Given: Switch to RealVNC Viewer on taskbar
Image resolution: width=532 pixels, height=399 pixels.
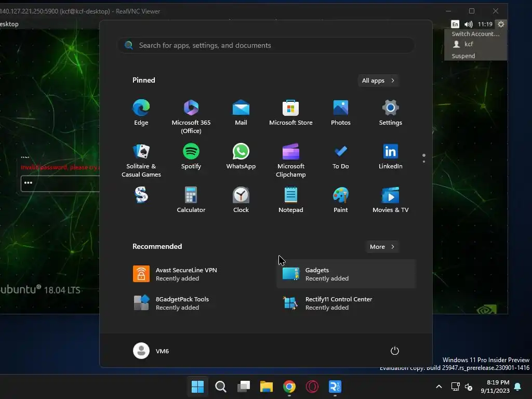Looking at the screenshot, I should tap(335, 387).
